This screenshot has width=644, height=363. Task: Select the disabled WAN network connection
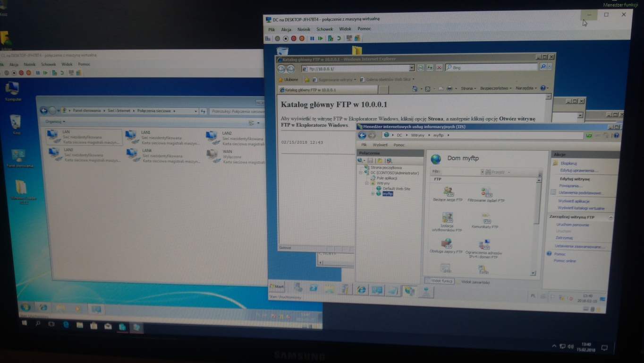236,156
